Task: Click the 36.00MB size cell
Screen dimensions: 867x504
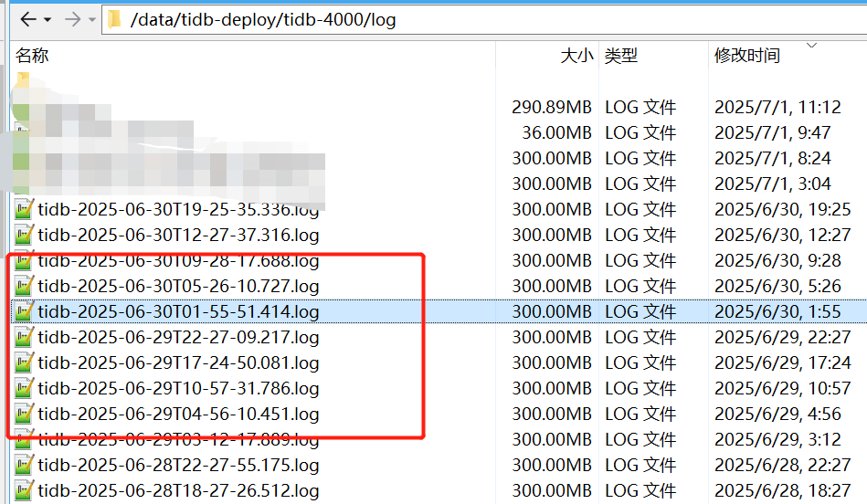Action: pos(556,132)
